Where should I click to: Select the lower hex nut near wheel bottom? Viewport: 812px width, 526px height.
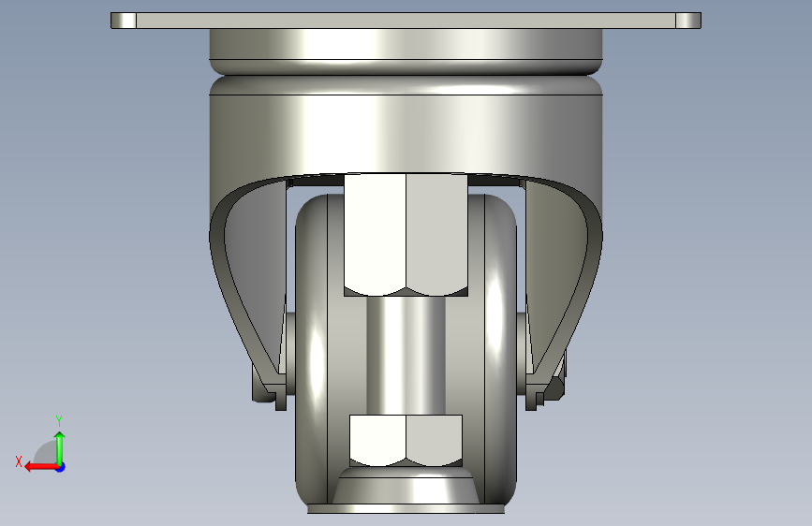[x=406, y=440]
